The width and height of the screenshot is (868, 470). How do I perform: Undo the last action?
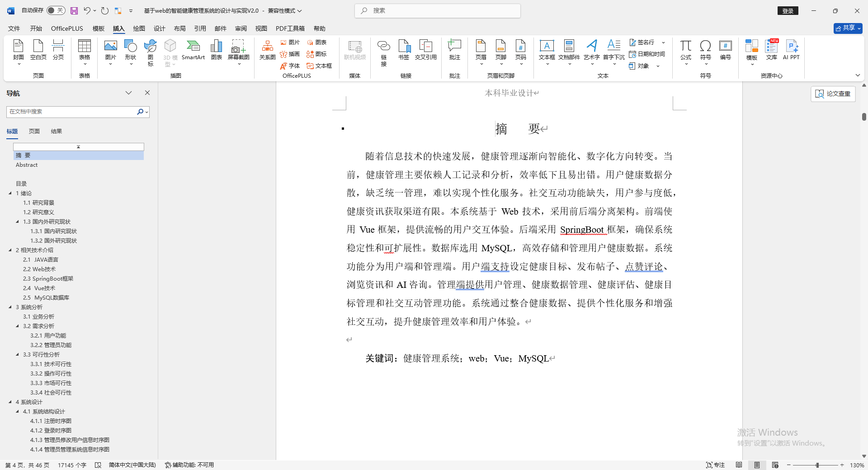[87, 10]
